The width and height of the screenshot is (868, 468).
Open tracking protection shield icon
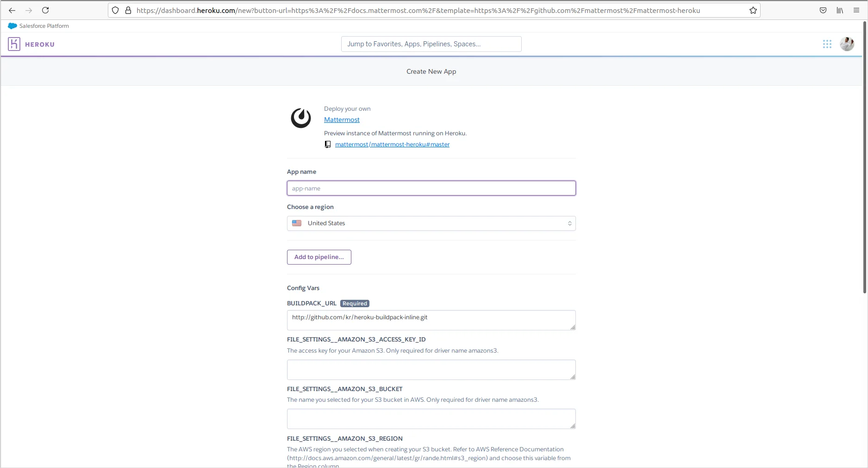click(115, 10)
